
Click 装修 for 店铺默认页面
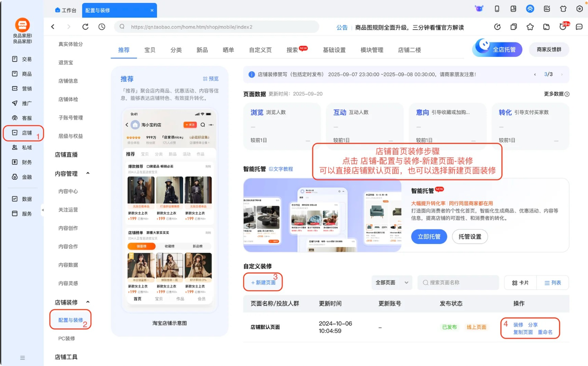point(518,325)
